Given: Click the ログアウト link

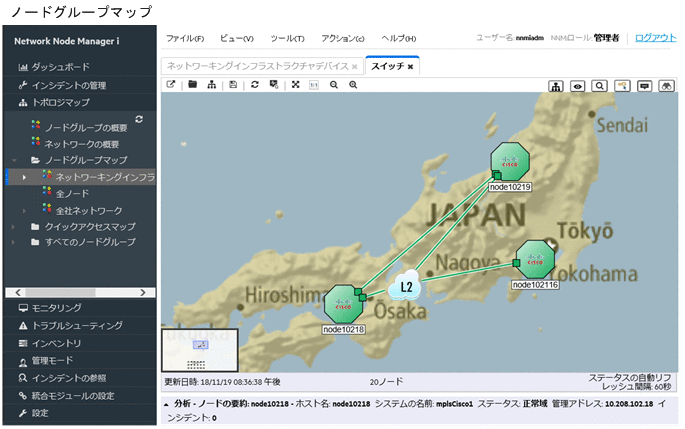Looking at the screenshot, I should click(655, 37).
